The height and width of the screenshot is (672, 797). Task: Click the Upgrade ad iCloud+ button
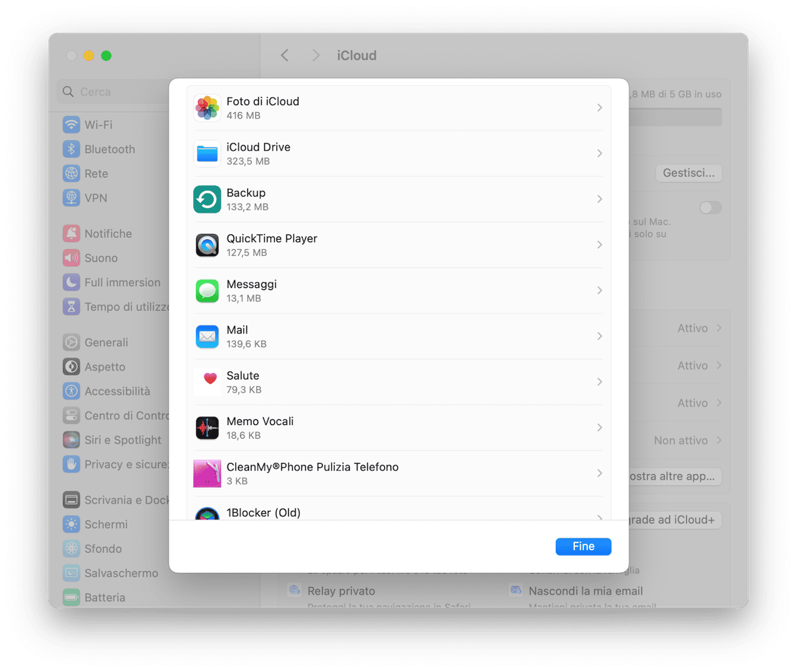[675, 520]
